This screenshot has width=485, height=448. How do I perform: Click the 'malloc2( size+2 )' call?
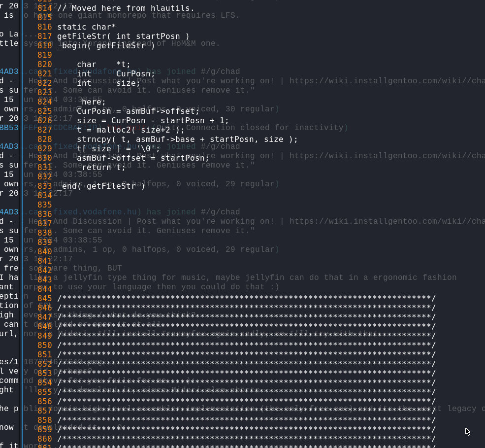coord(140,130)
